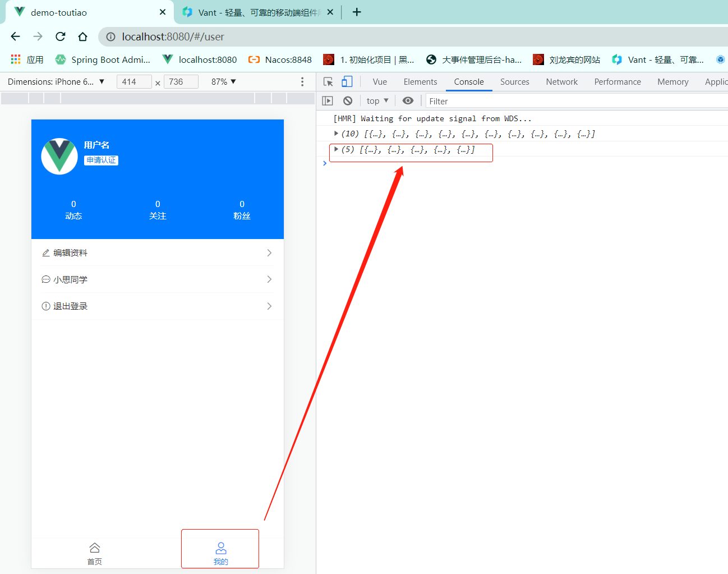Go back with browser back arrow

pos(15,36)
